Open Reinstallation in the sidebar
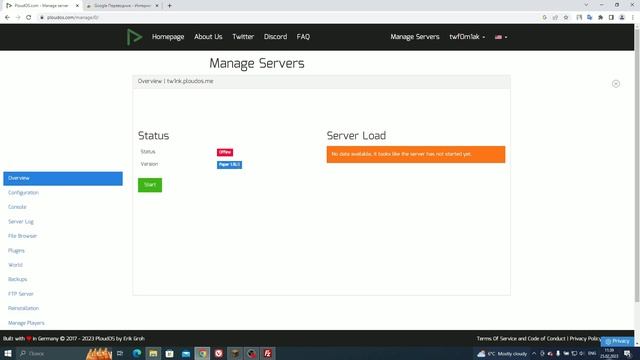Viewport: 640px width, 360px height. click(24, 308)
